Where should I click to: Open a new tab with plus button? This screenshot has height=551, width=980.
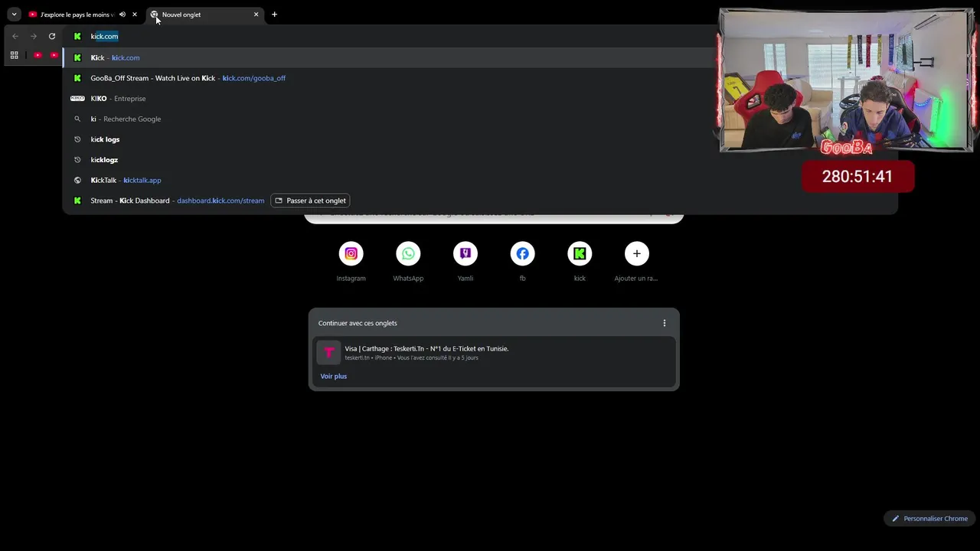(x=275, y=15)
